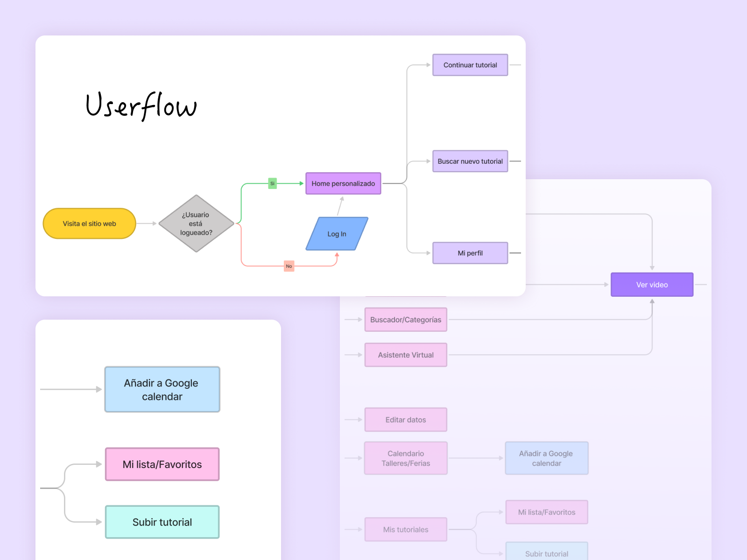Select the 'Mi perfil' node
747x560 pixels.
coord(470,253)
